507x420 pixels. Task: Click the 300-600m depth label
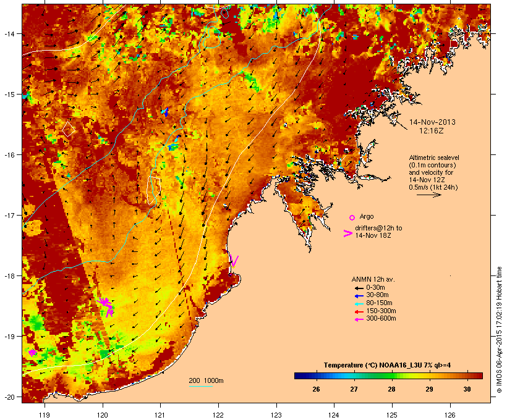381,319
